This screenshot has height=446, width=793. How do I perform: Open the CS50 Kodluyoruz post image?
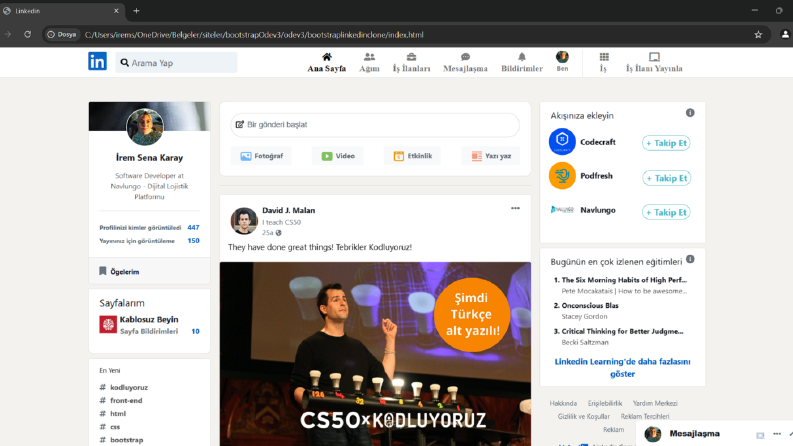point(375,354)
